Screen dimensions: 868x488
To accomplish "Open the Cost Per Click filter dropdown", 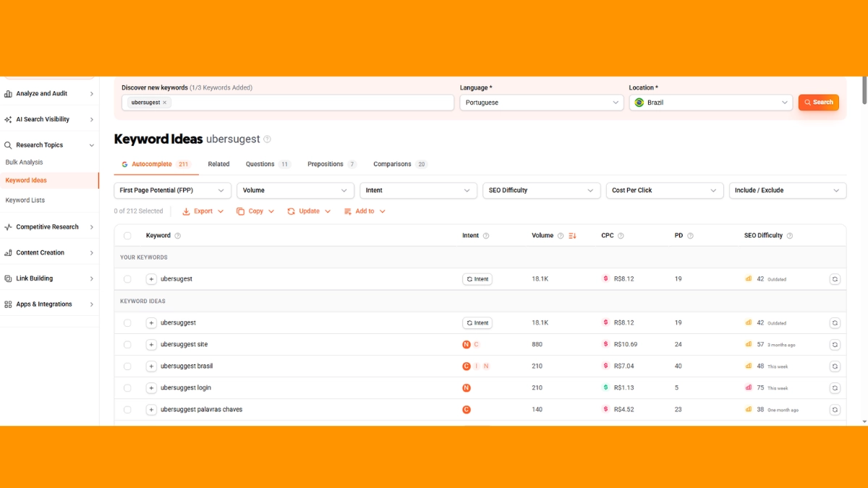I will click(665, 190).
